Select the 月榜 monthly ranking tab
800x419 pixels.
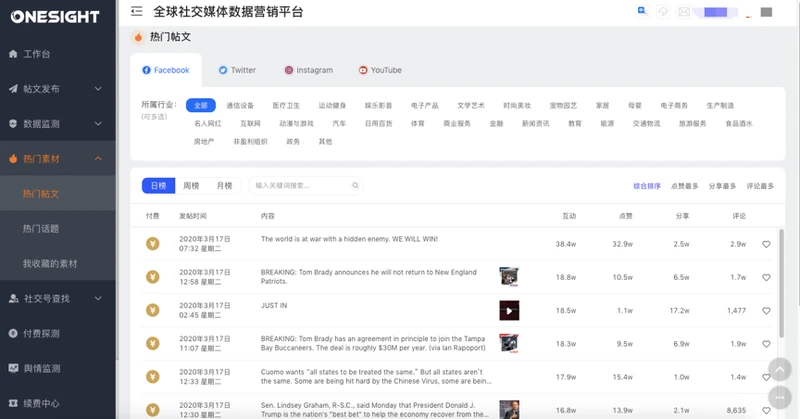[x=224, y=185]
